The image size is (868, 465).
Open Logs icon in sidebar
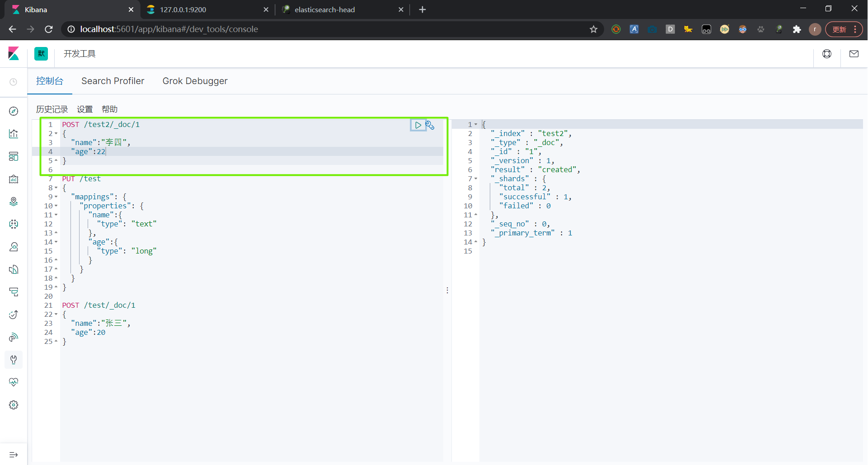tap(14, 269)
